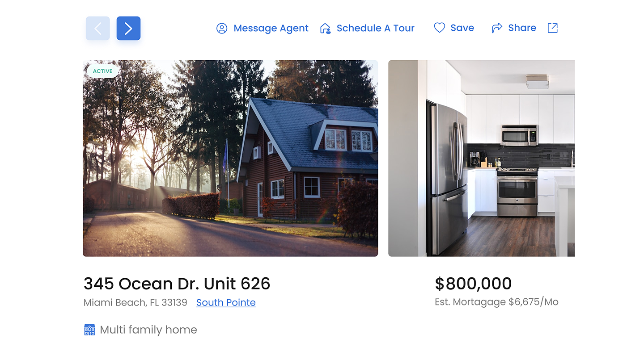Viewport: 644px width, 347px height.
Task: Click the Share arrow icon
Action: click(497, 28)
